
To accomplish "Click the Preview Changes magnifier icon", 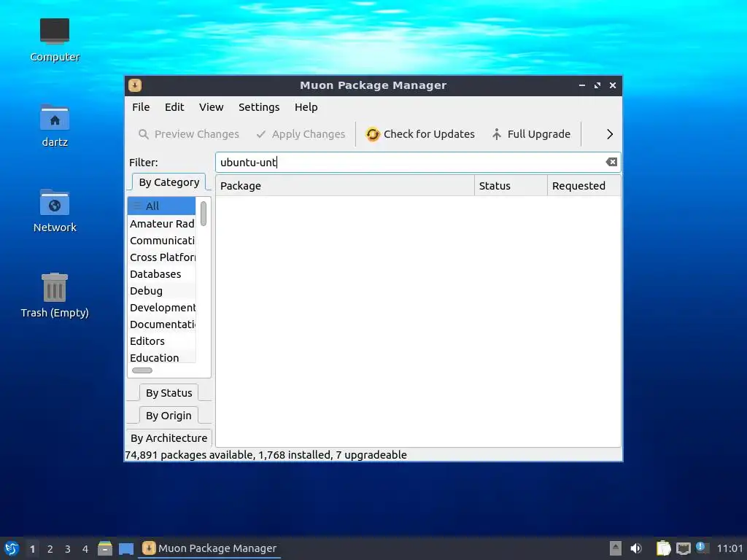I will (x=144, y=134).
